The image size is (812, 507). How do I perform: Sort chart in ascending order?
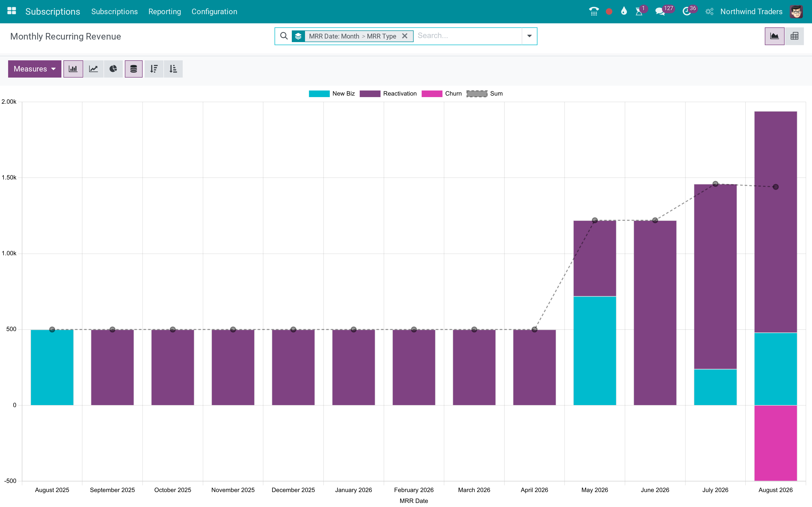point(173,69)
